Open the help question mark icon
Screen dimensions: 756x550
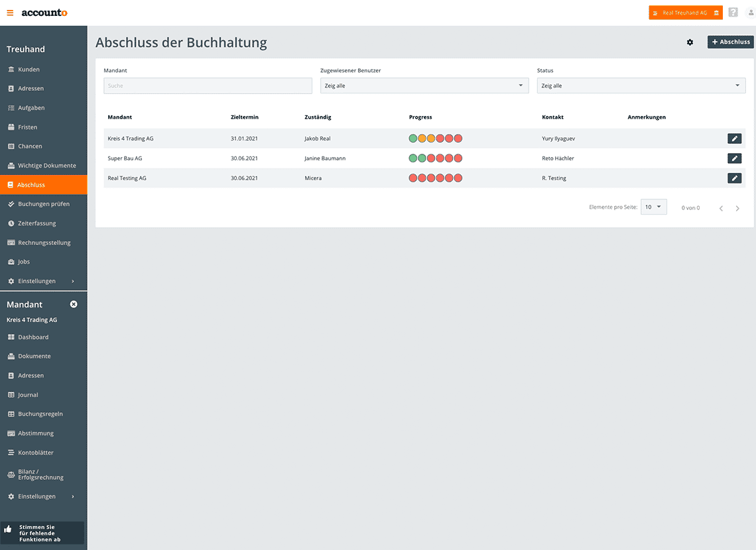pyautogui.click(x=733, y=13)
